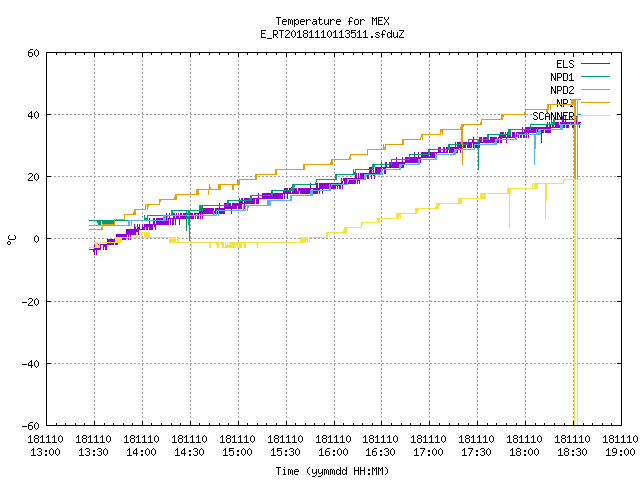Image resolution: width=640 pixels, height=480 pixels.
Task: Click the y-axis label -60
Action: click(31, 426)
